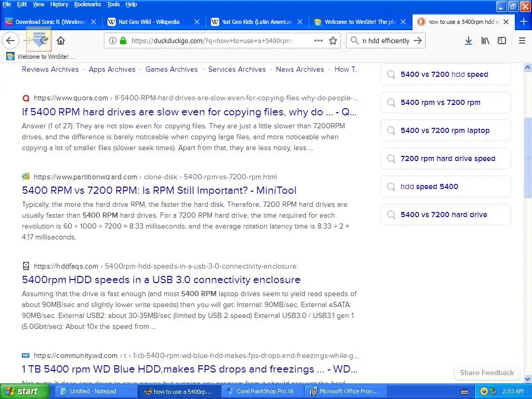Open the Reviews Archives sitelink
532x399 pixels.
click(x=50, y=69)
